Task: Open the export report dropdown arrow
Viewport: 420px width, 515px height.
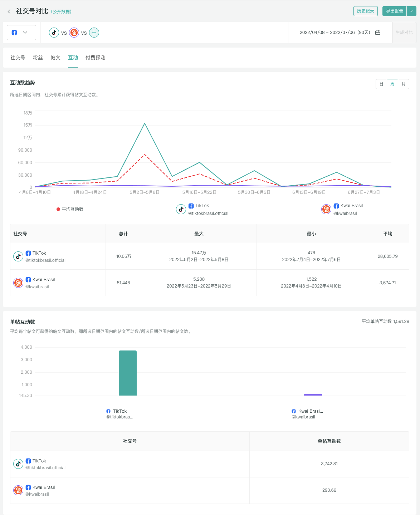Action: click(x=411, y=11)
